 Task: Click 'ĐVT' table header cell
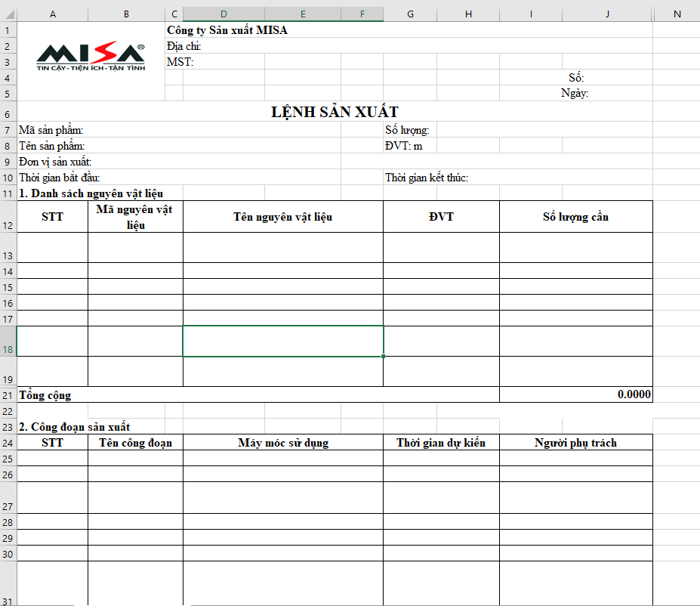pyautogui.click(x=441, y=217)
